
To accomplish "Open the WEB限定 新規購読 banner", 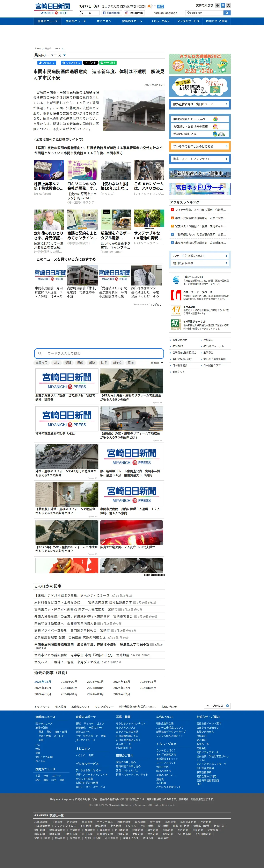I will click(x=200, y=87).
